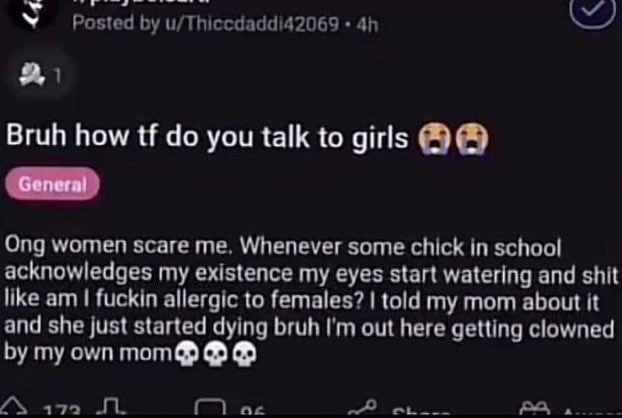Give an award using the gift icon
The width and height of the screenshot is (622, 418).
click(x=536, y=408)
